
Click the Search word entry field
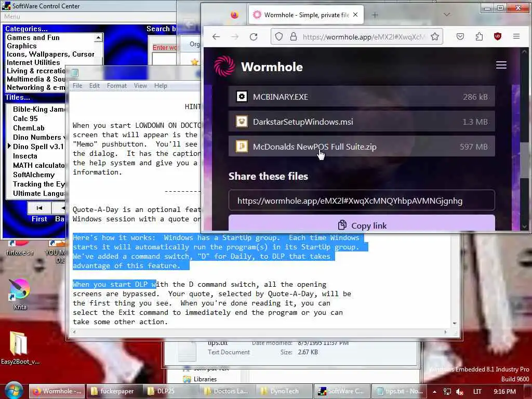(x=164, y=59)
